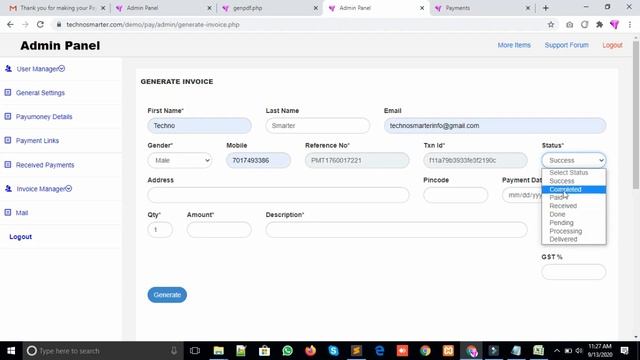This screenshot has height=360, width=640.
Task: Click the Address input field
Action: click(x=278, y=195)
